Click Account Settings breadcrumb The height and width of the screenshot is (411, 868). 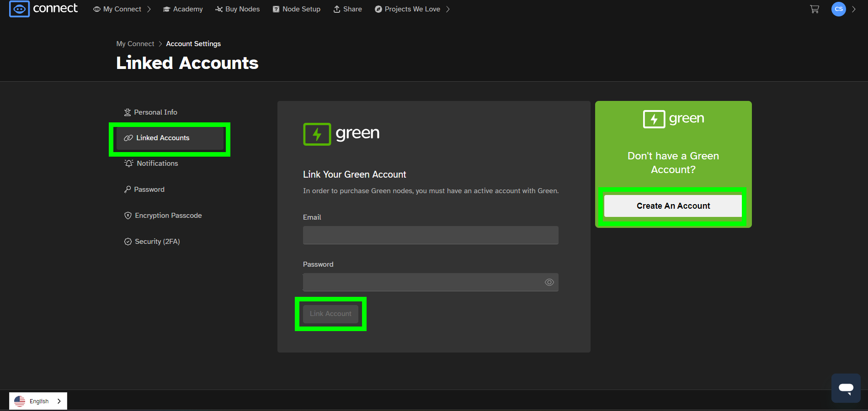(193, 44)
